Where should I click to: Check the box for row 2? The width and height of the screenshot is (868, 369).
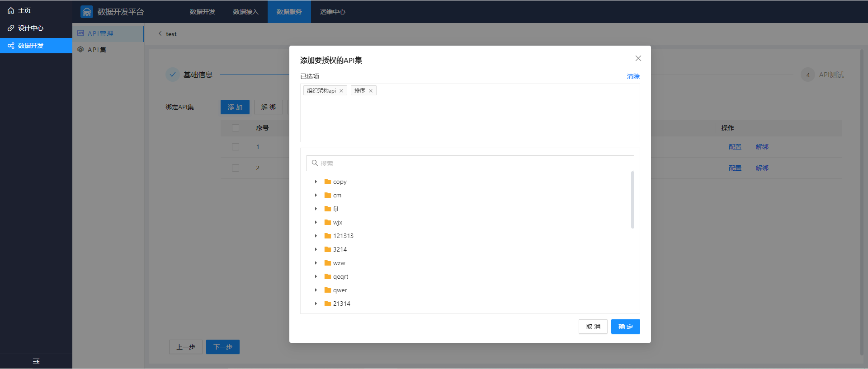236,168
